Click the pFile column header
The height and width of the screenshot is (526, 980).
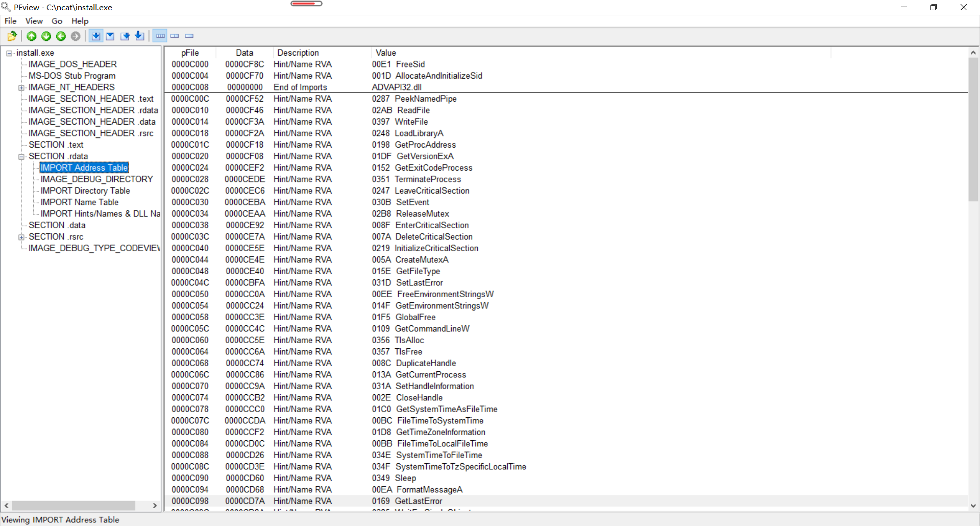190,53
